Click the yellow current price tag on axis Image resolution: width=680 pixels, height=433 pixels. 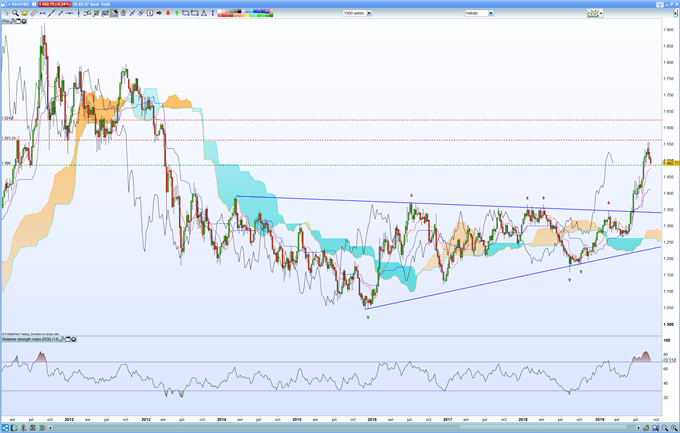tap(670, 163)
